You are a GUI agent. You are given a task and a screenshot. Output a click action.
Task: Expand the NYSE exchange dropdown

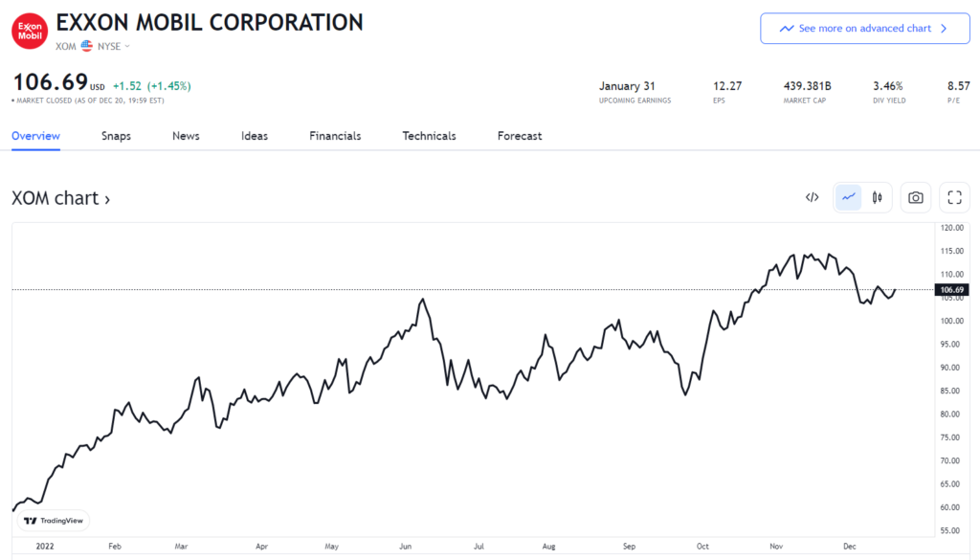pyautogui.click(x=114, y=46)
